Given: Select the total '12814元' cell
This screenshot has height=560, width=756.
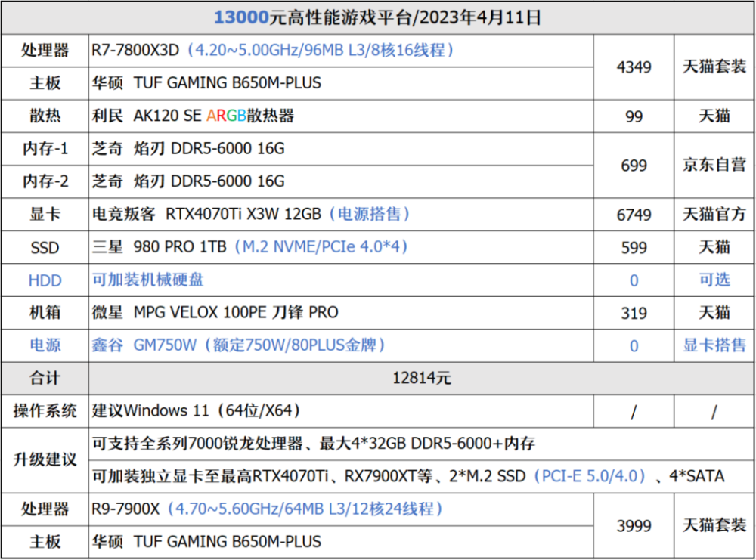Looking at the screenshot, I should (x=422, y=379).
